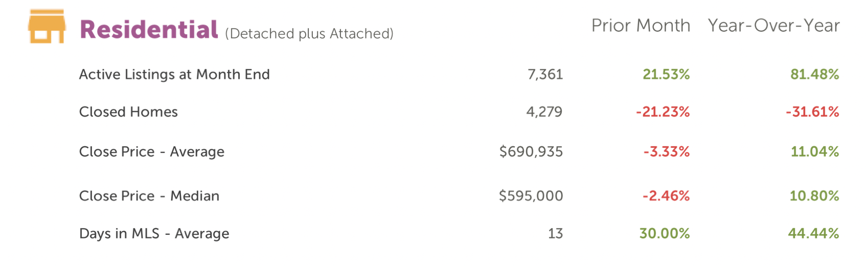Click the -31.61% year-over-year value

pos(813,112)
